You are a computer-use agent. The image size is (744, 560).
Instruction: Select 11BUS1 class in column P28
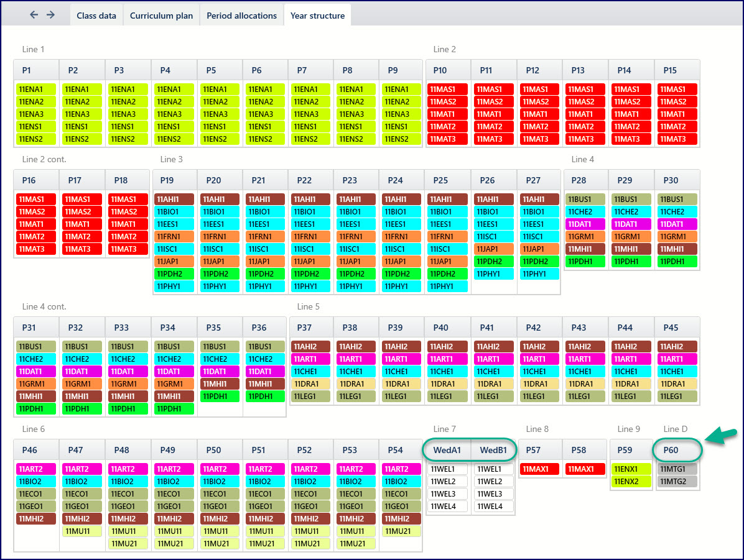pyautogui.click(x=585, y=199)
